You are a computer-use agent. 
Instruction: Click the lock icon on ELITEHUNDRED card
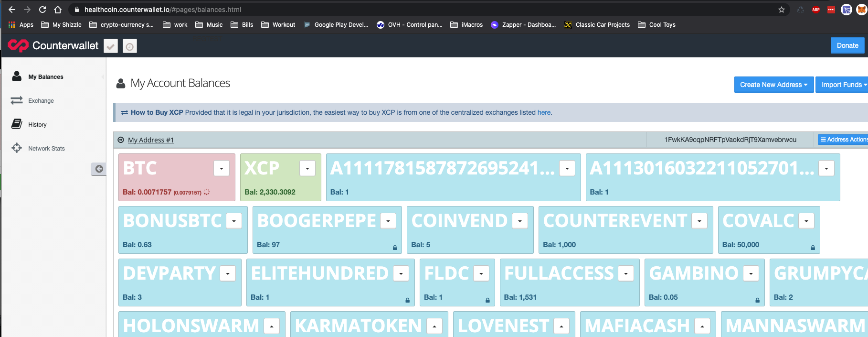407,300
